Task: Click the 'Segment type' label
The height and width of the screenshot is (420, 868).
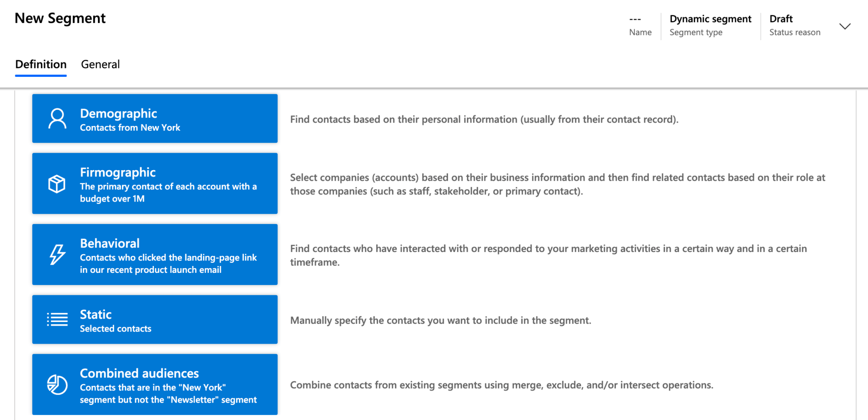Action: click(x=696, y=32)
